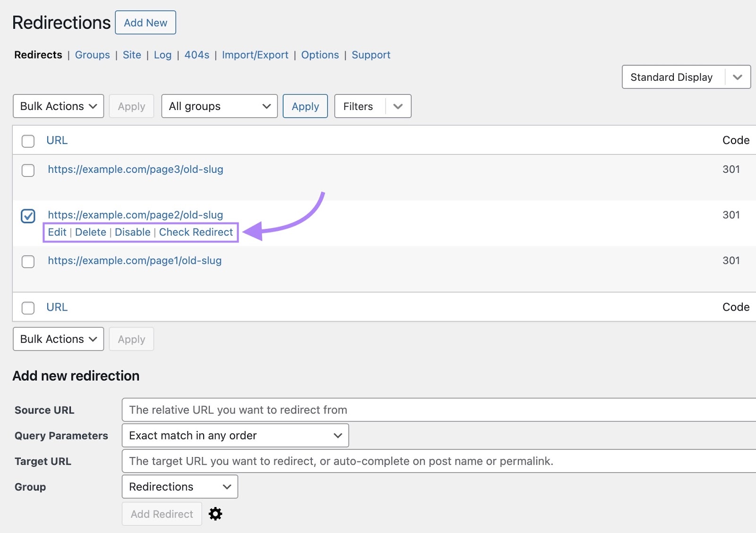The image size is (756, 533).
Task: Open the Import/Export tab
Action: click(x=255, y=55)
